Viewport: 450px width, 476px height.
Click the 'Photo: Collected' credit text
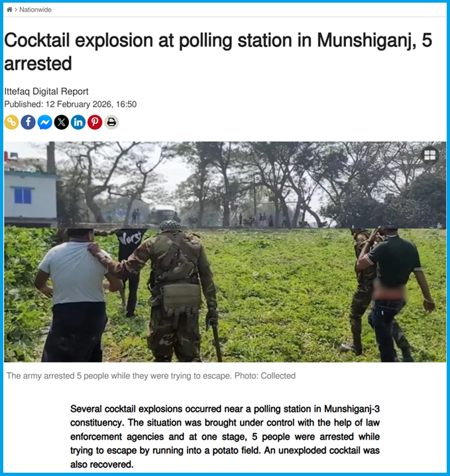point(265,376)
